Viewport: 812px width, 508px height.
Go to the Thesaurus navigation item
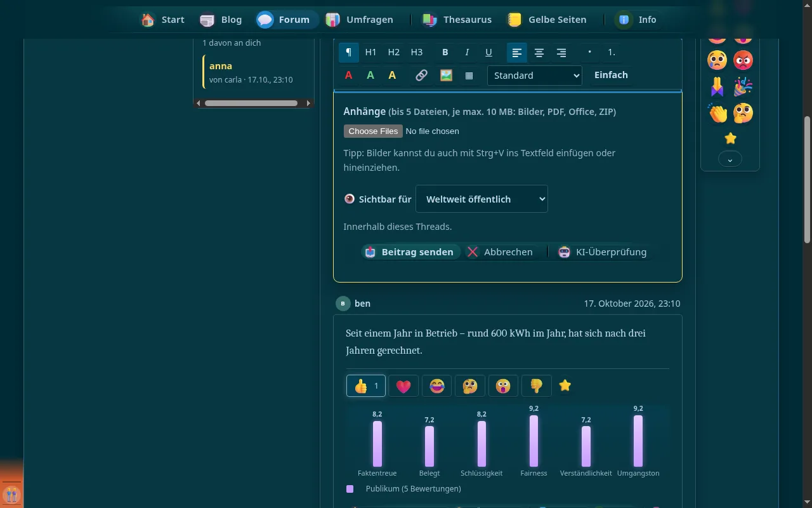click(x=457, y=20)
